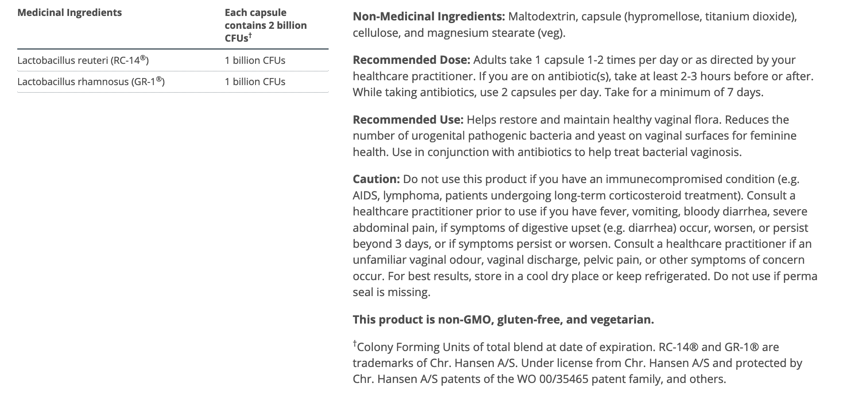Select the Lactobacillus reuteri (RC-14) row label
Screen dimensions: 868x406
tap(83, 60)
